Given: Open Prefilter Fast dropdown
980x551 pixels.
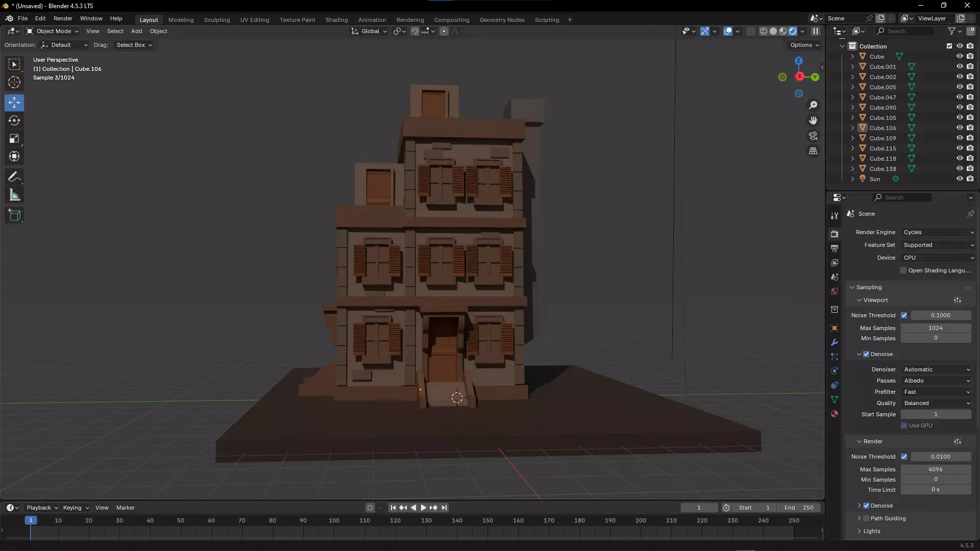Looking at the screenshot, I should [x=936, y=392].
